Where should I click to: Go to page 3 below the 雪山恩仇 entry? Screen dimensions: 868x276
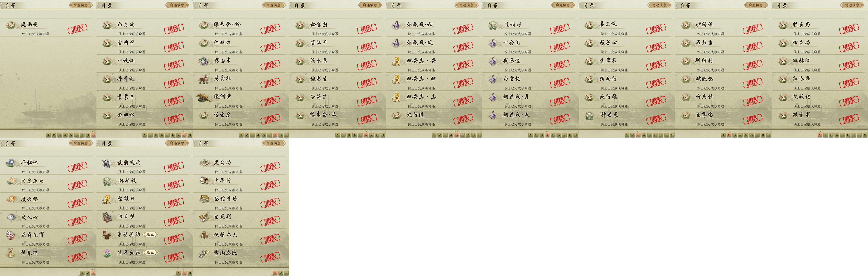point(286,273)
